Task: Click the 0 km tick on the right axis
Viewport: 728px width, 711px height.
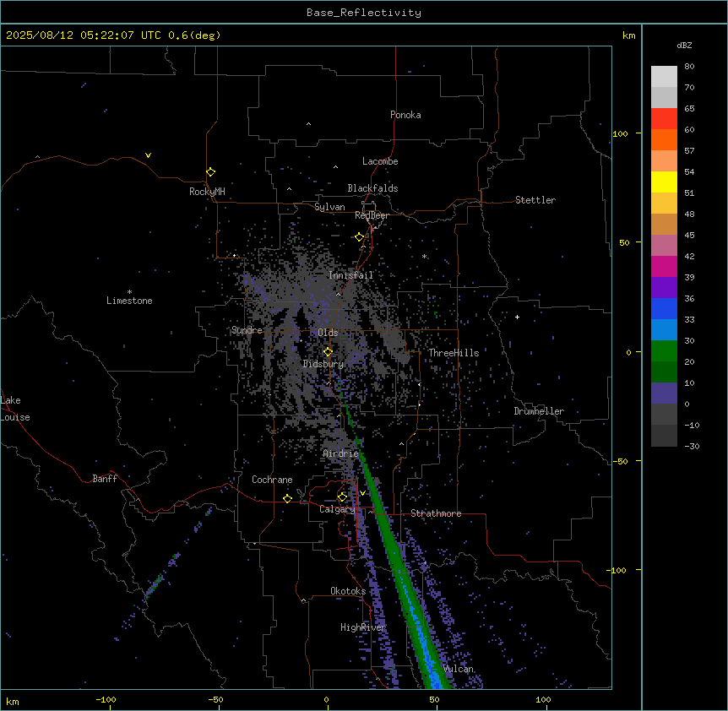Action: point(628,352)
